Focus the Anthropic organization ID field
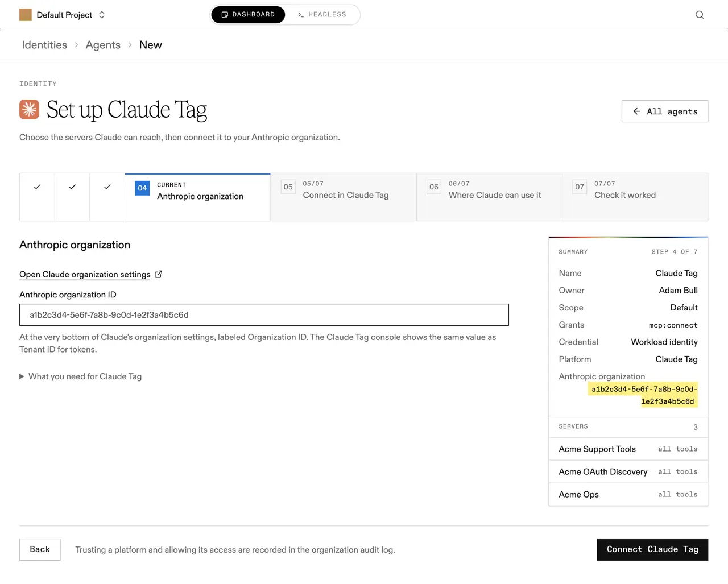This screenshot has height=584, width=728. tap(264, 315)
